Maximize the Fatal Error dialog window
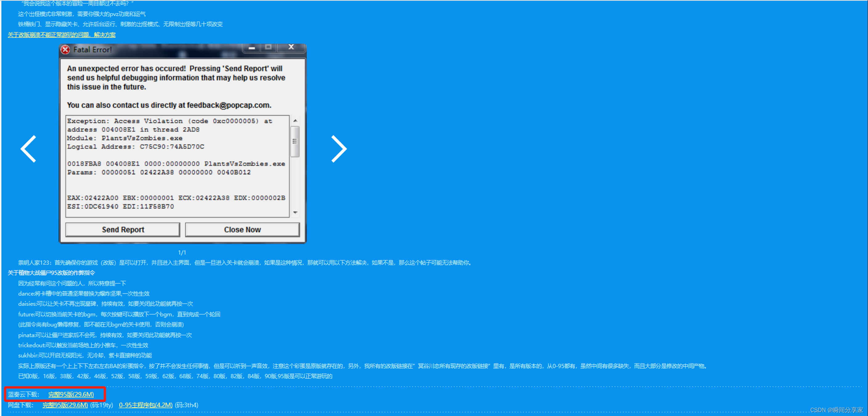868x416 pixels. click(268, 47)
